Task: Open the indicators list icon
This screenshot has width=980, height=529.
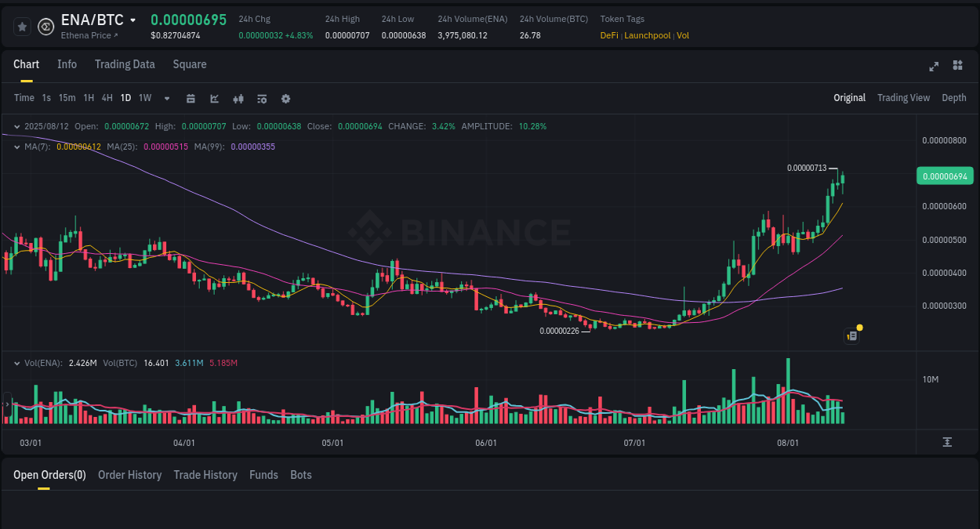Action: point(261,98)
